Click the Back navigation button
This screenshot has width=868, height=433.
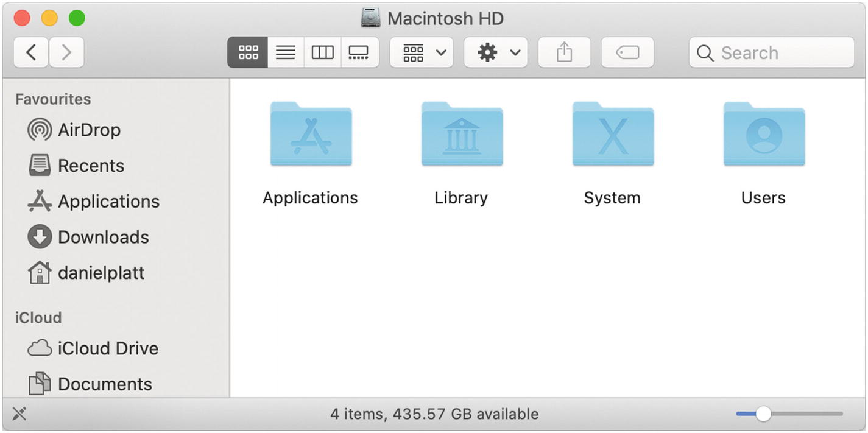tap(31, 53)
